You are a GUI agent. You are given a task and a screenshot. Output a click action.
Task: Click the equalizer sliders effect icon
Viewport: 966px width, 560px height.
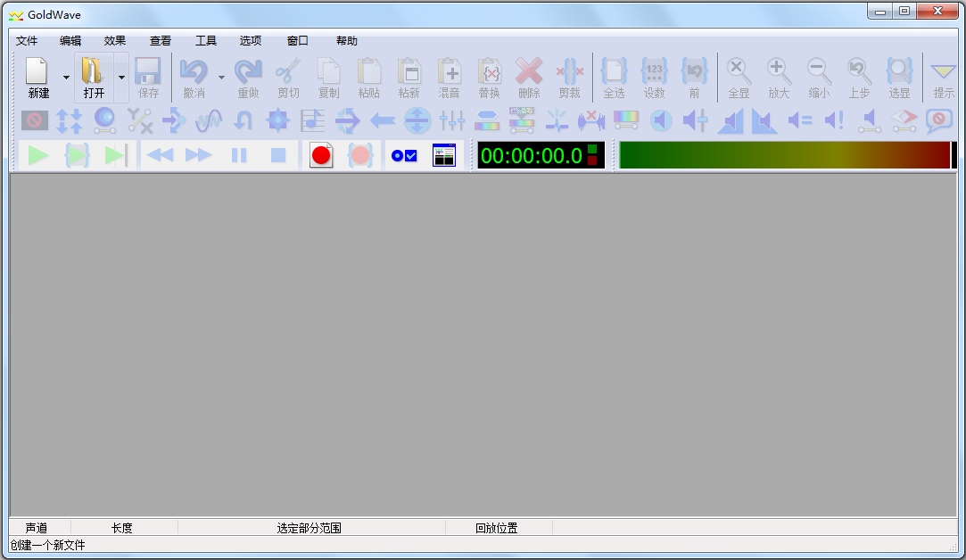coord(451,120)
